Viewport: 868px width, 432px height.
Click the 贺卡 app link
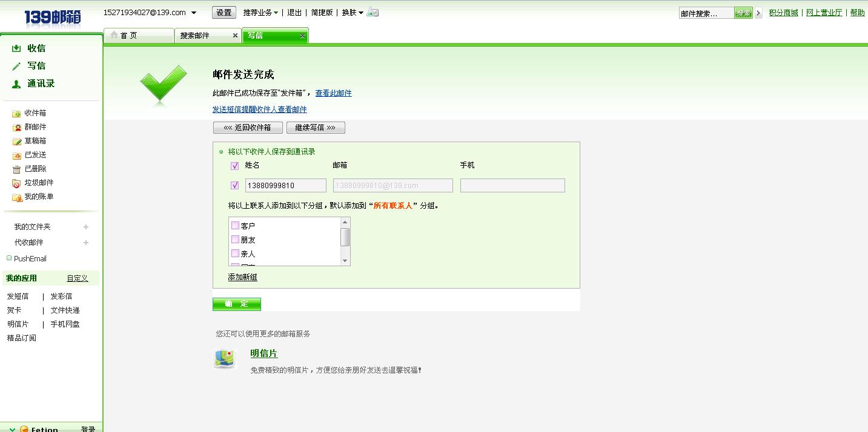15,310
